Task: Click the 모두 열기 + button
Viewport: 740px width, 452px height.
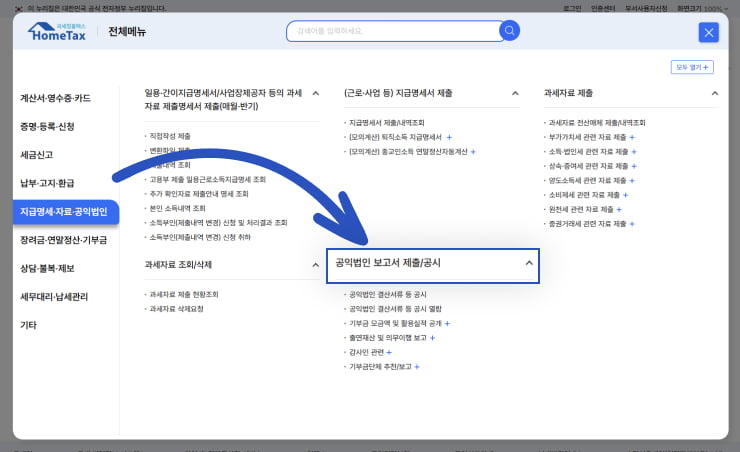Action: coord(692,67)
